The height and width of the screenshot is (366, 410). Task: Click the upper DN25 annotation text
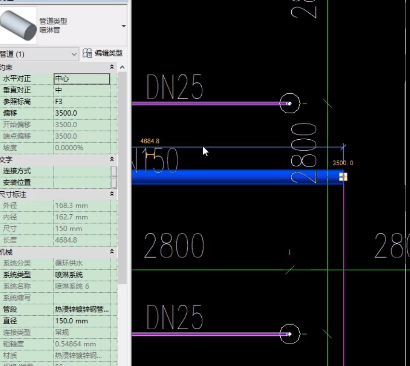(x=175, y=87)
